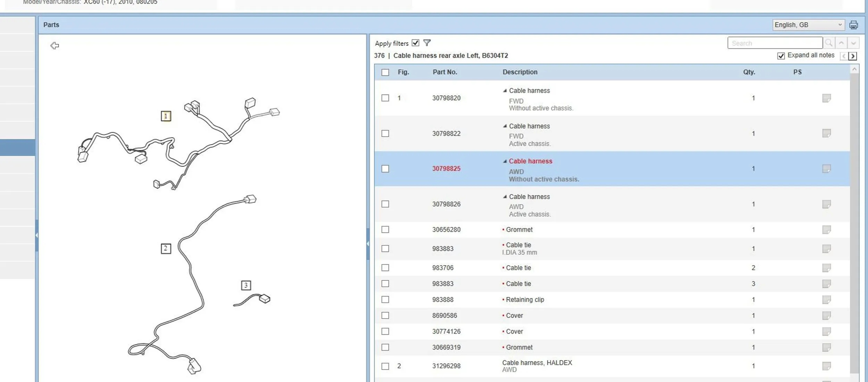
Task: Click the back arrow above diagram
Action: click(55, 46)
